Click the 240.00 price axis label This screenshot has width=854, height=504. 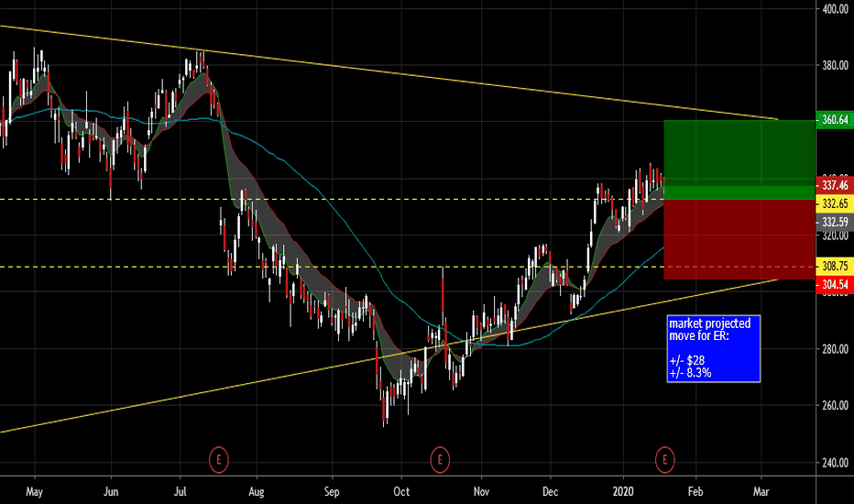coord(835,463)
